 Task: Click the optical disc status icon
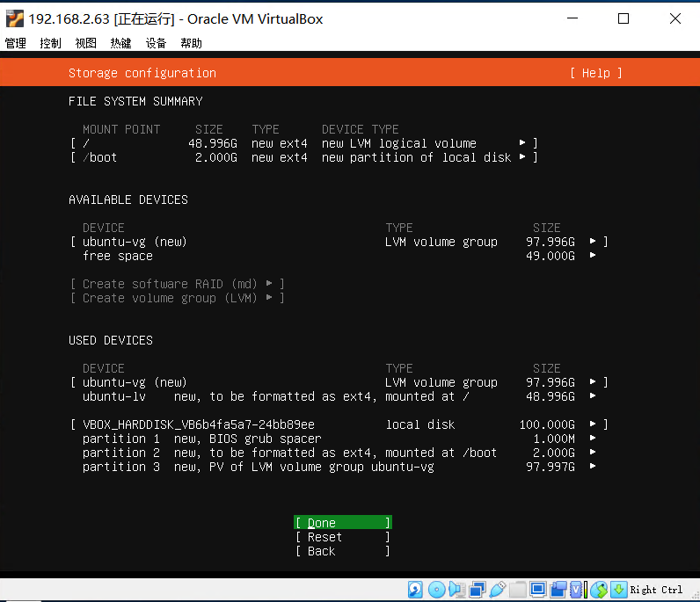point(436,590)
